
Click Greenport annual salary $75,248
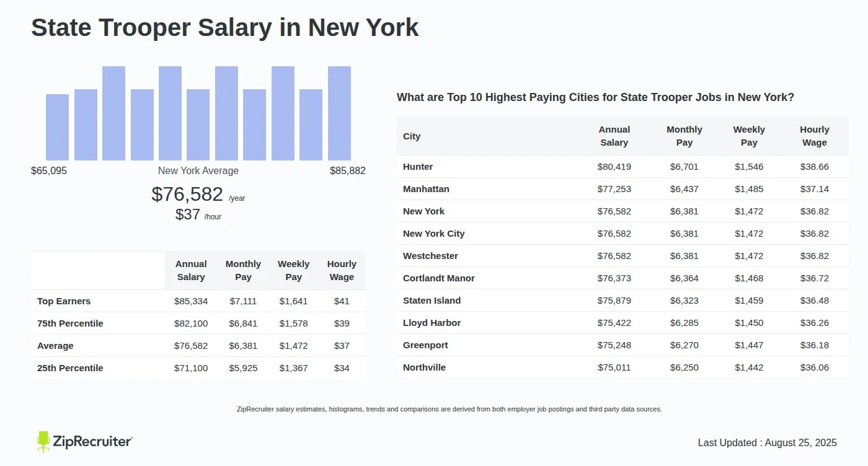[614, 345]
